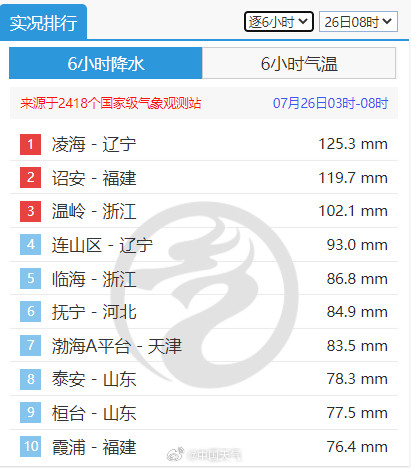Click rank badge 6 for 抚宁

(30, 312)
